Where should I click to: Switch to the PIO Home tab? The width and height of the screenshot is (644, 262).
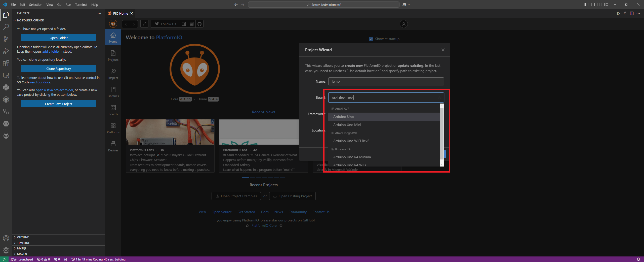click(120, 13)
